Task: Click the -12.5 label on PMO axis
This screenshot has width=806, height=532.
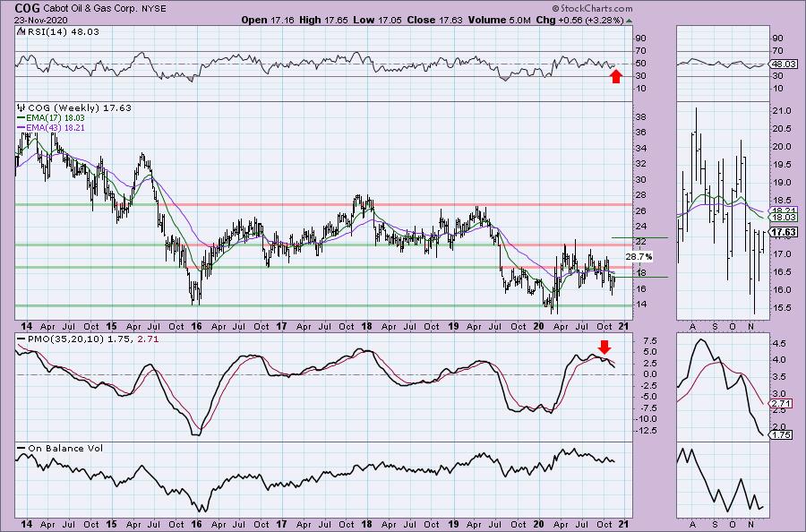Action: tap(645, 430)
